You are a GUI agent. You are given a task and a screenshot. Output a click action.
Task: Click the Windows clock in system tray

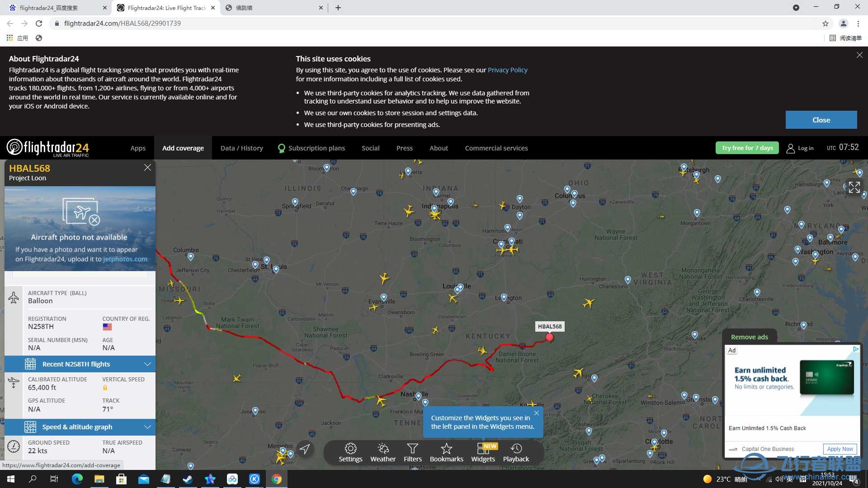(827, 479)
